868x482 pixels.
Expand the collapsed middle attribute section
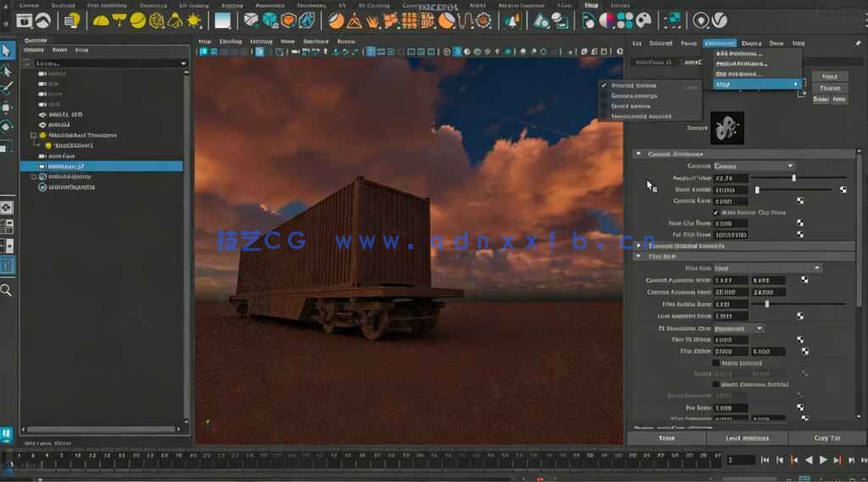pyautogui.click(x=639, y=246)
